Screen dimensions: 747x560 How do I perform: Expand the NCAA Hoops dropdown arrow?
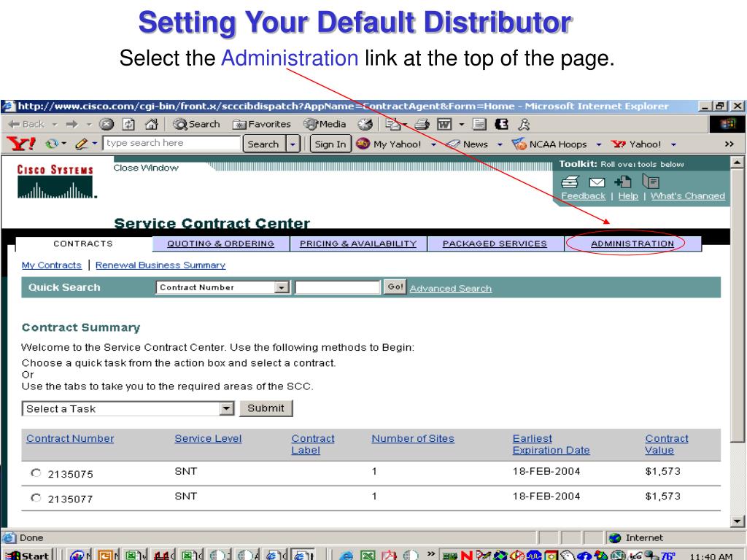click(599, 144)
